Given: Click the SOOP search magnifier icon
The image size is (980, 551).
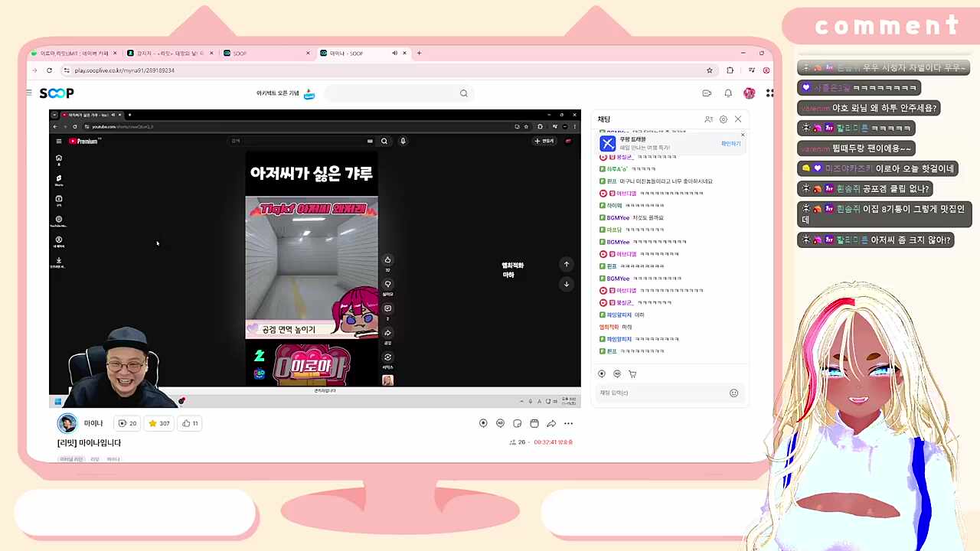Looking at the screenshot, I should coord(463,93).
